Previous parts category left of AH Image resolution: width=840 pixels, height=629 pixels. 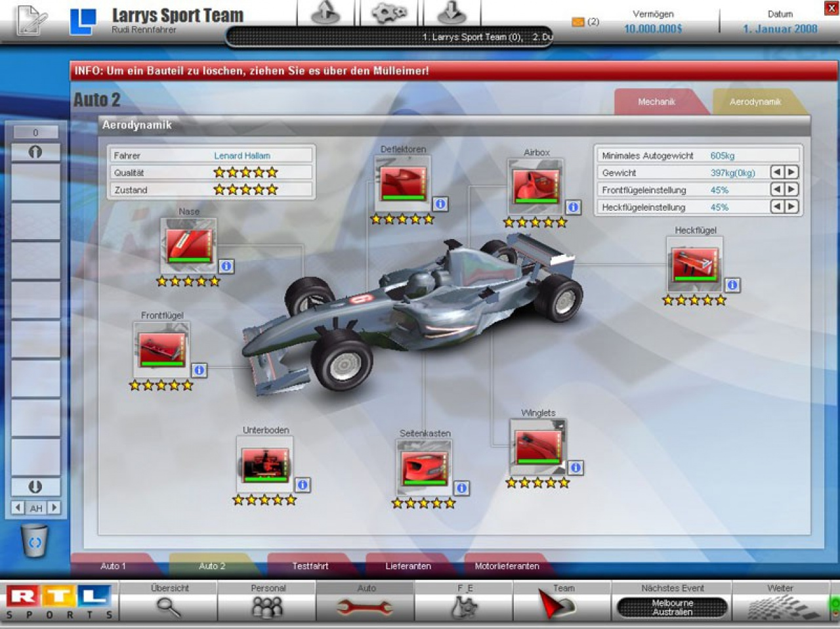(x=18, y=508)
